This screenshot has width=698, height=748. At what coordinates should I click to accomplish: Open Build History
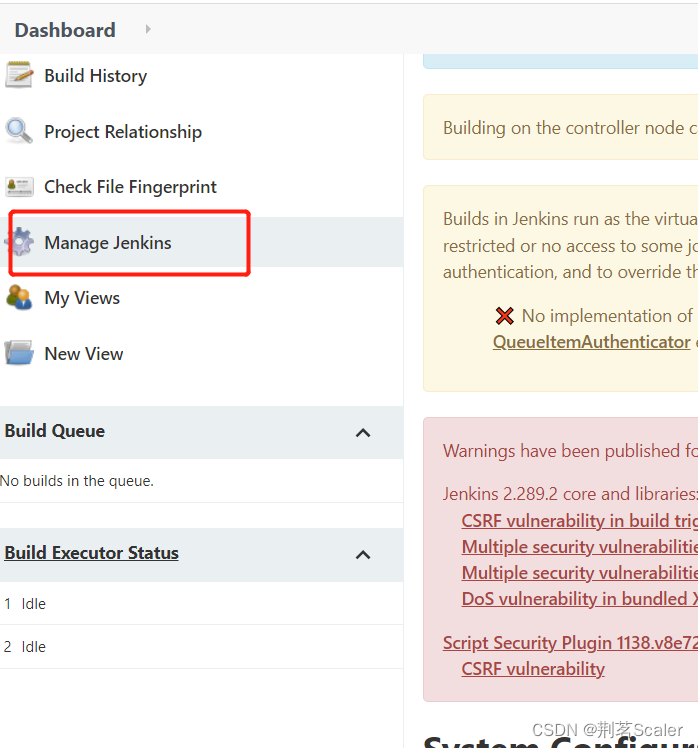point(95,76)
